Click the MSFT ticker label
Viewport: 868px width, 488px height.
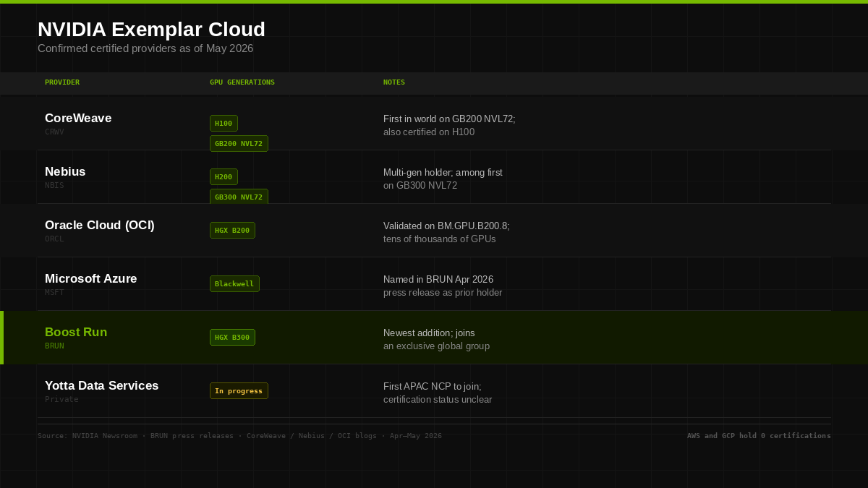(x=54, y=293)
